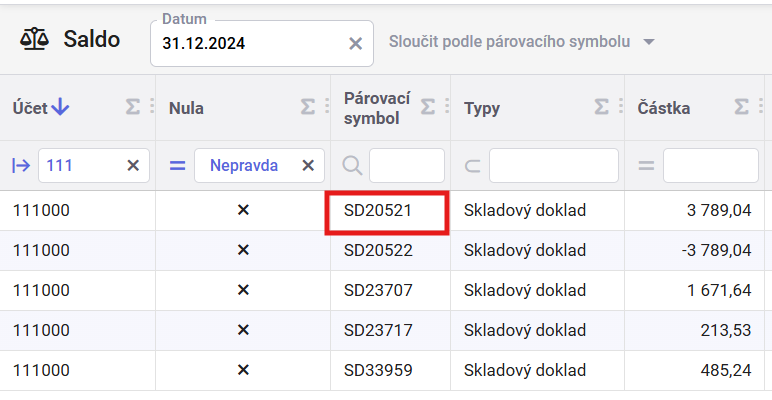
Task: Open the Účet column options dots
Action: pos(152,106)
